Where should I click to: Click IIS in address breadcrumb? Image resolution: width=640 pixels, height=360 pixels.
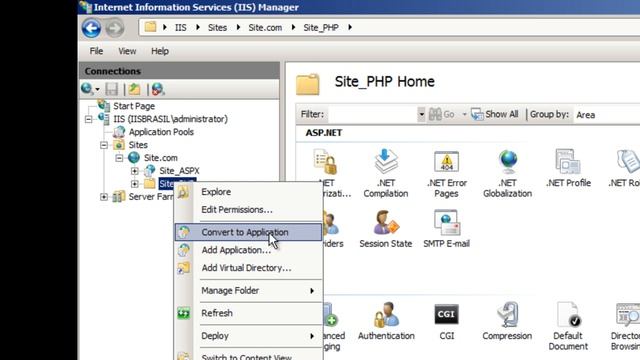pos(180,27)
